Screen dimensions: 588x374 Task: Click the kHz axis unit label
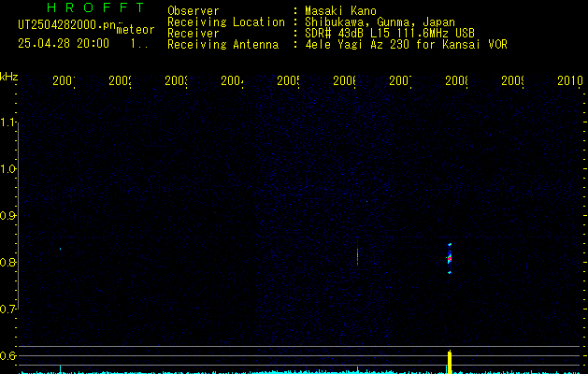point(9,77)
